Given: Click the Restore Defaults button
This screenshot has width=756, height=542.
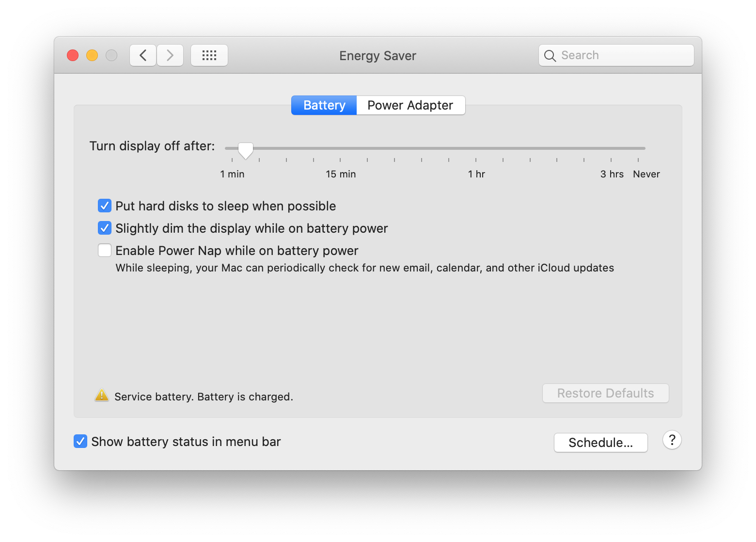Looking at the screenshot, I should [x=605, y=393].
